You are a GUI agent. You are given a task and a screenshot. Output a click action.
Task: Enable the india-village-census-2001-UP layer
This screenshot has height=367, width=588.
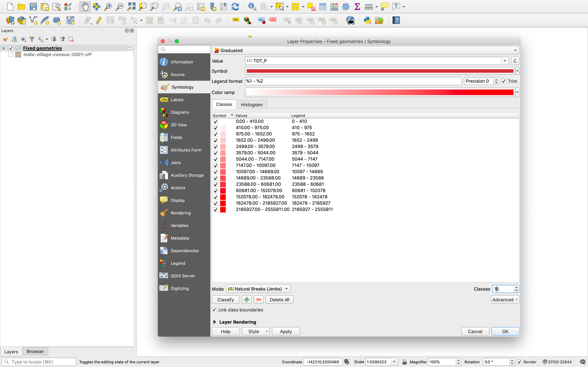coord(11,55)
